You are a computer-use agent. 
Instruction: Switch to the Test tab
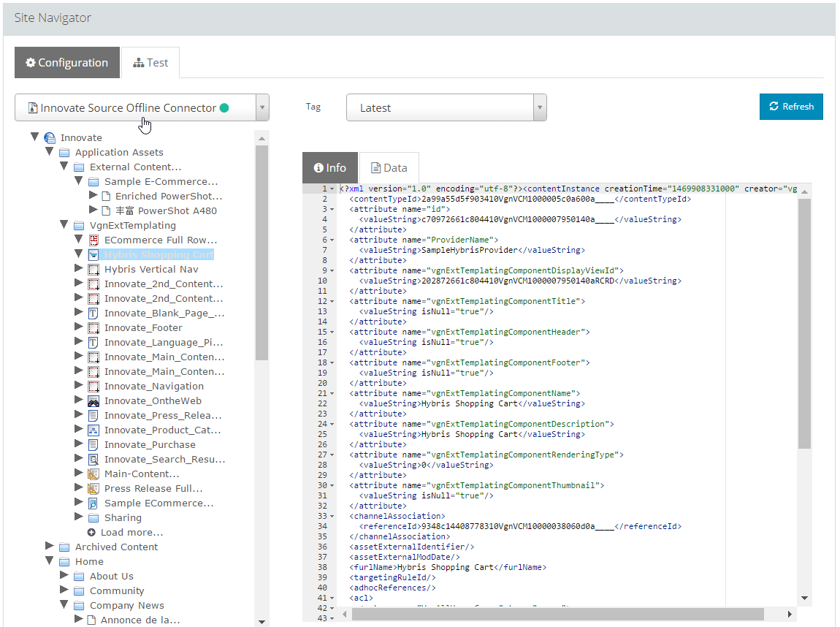click(150, 63)
